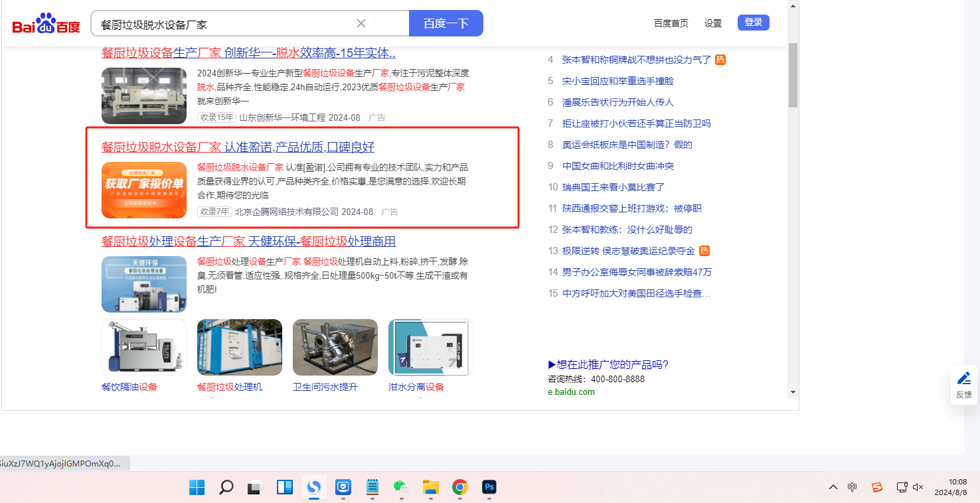Image resolution: width=980 pixels, height=503 pixels.
Task: Open hot search 男子办公室侮辱女同事被辞索赔47万
Action: [x=637, y=272]
